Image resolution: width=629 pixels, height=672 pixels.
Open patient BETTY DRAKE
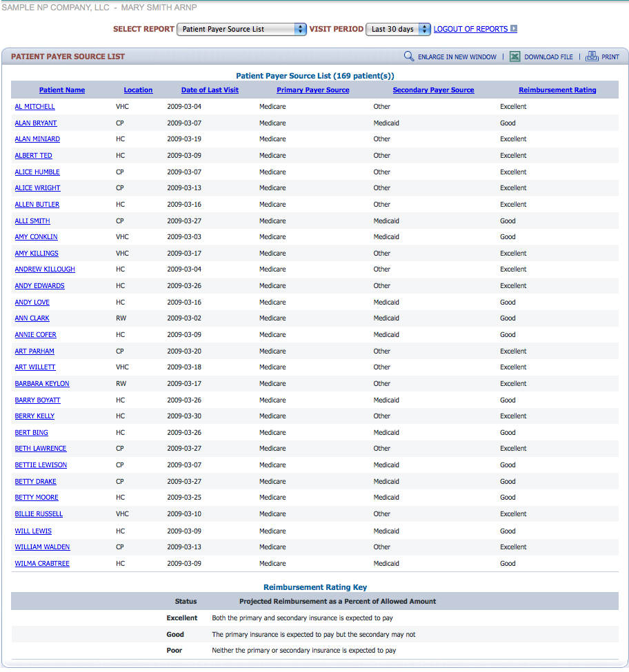click(36, 481)
